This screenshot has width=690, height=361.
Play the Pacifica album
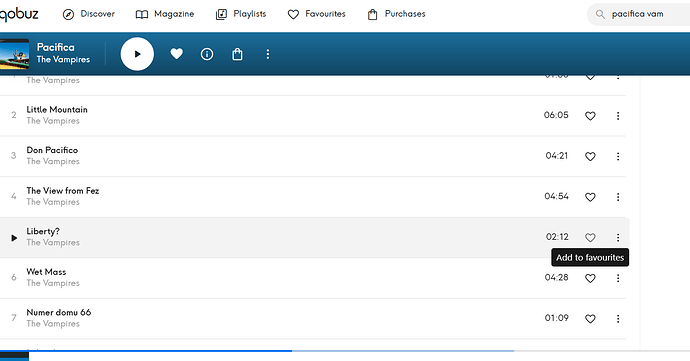(x=137, y=54)
